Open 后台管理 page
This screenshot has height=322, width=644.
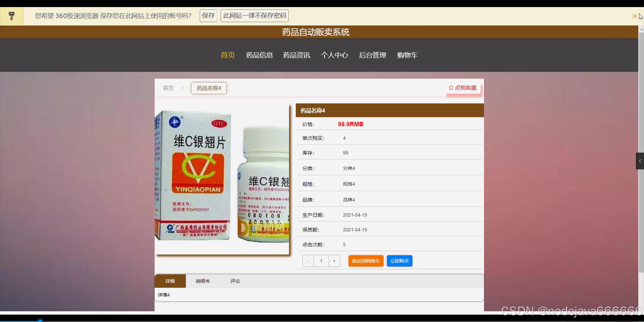pos(373,55)
